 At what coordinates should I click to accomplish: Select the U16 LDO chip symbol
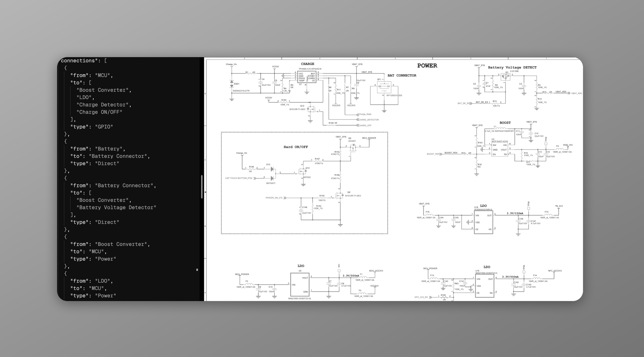(x=484, y=286)
